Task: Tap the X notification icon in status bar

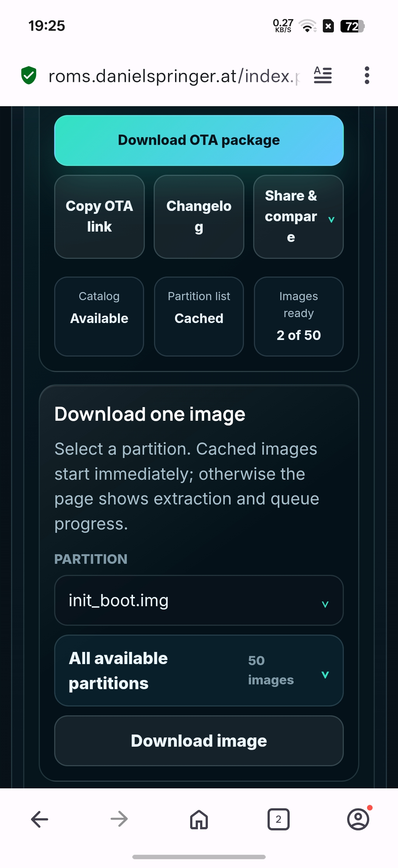Action: click(328, 26)
